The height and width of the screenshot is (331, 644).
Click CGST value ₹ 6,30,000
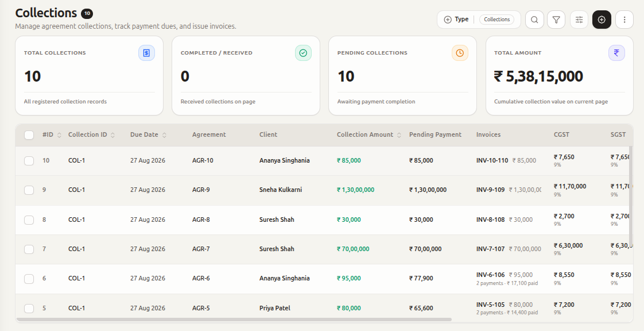pos(568,245)
